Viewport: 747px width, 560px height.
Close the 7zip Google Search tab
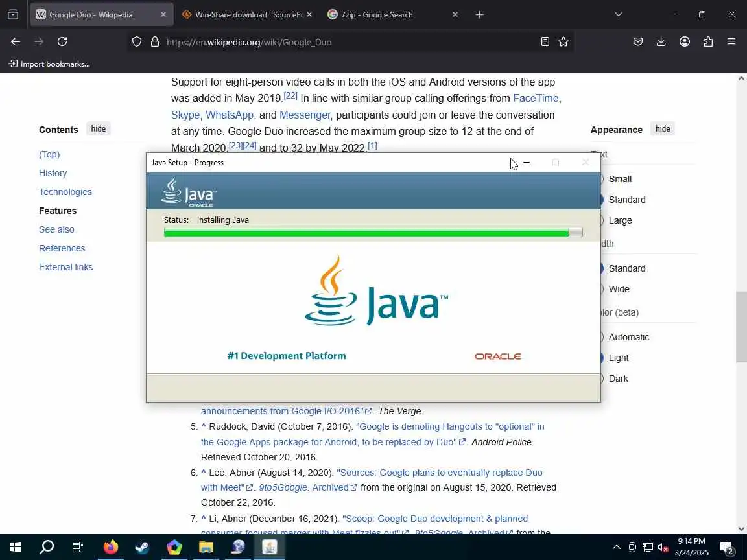455,15
